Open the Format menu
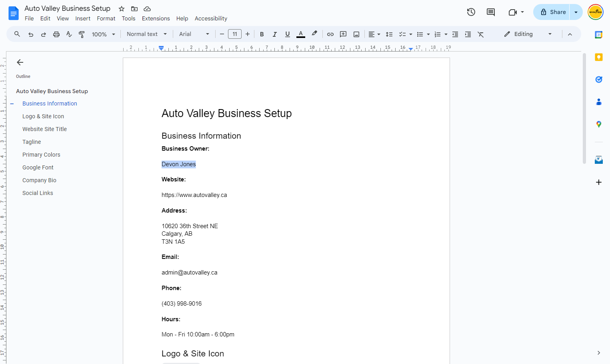The image size is (610, 364). 106,18
